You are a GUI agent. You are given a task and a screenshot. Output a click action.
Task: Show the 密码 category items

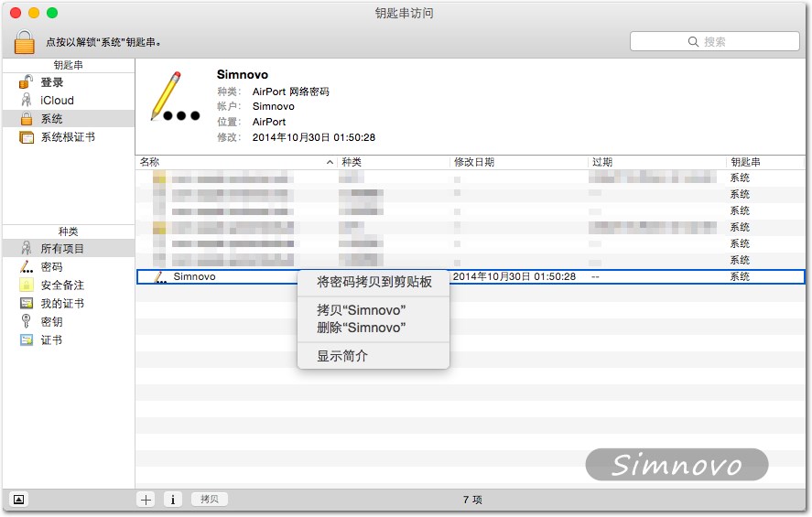click(x=51, y=267)
